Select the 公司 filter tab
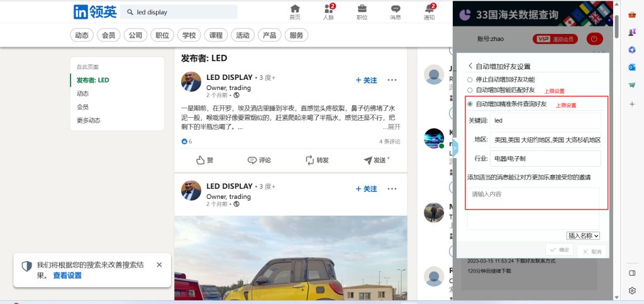Image resolution: width=644 pixels, height=304 pixels. [x=135, y=35]
